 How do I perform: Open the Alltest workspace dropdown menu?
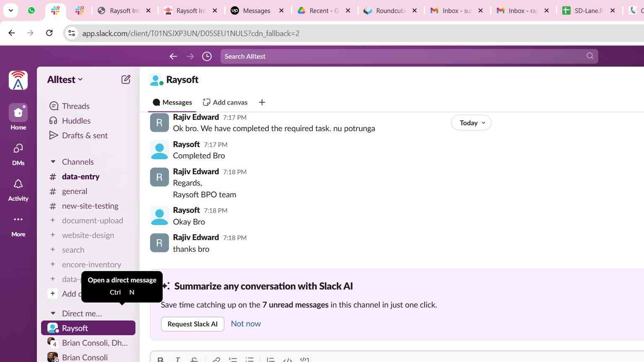65,80
